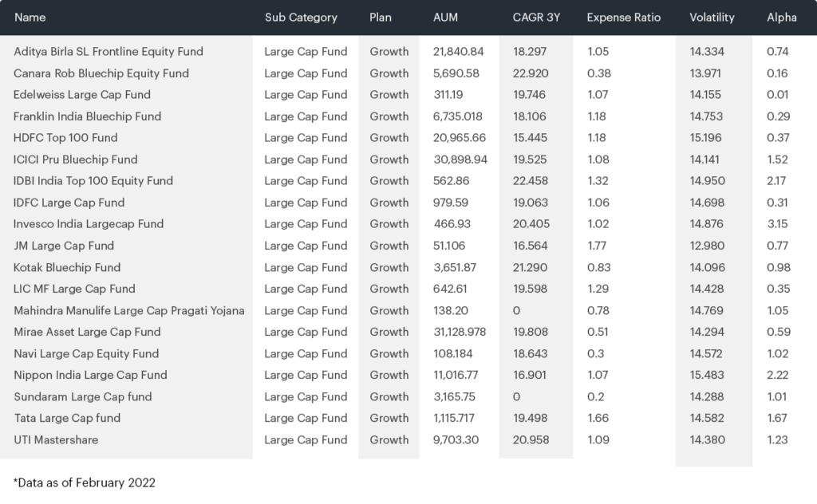Screen dimensions: 817x504
Task: Select Edelweiss Large Cap Fund name
Action: point(82,95)
